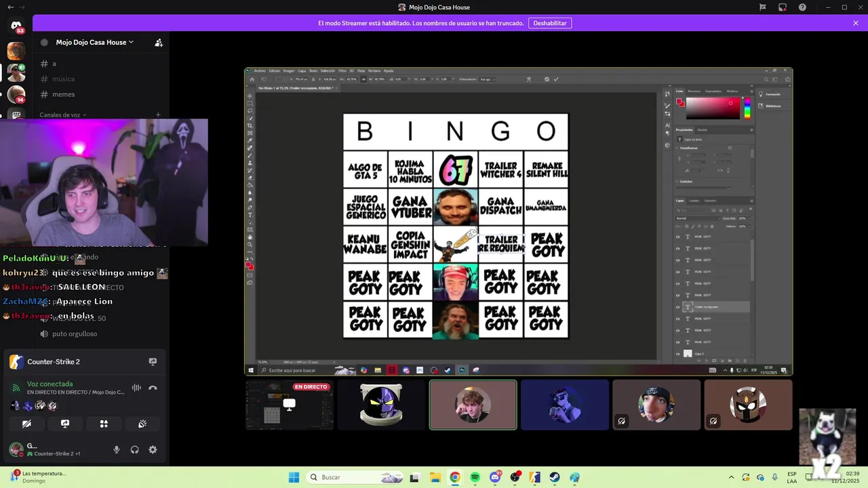Select the Eyedropper tool in Photoshop
This screenshot has width=868, height=488.
(250, 140)
